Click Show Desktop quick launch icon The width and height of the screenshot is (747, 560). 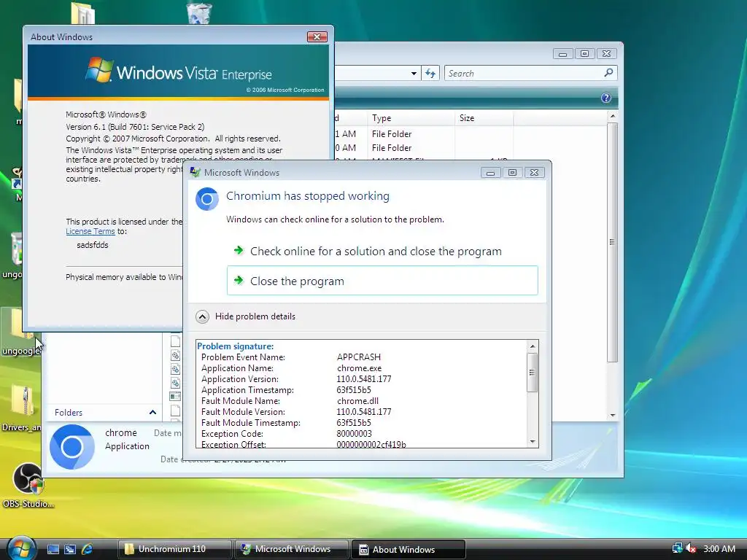point(53,550)
